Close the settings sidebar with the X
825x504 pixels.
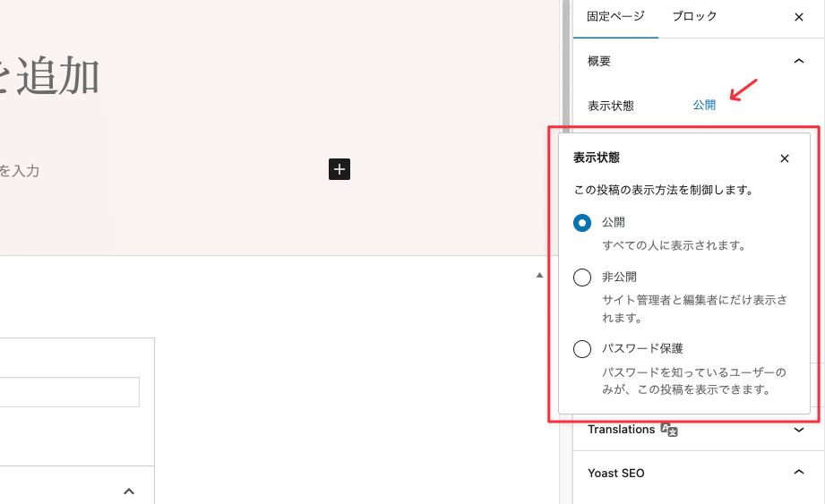click(x=799, y=17)
